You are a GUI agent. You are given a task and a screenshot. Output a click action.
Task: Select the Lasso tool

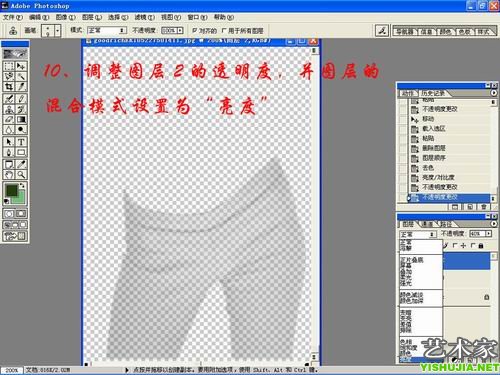click(x=9, y=76)
